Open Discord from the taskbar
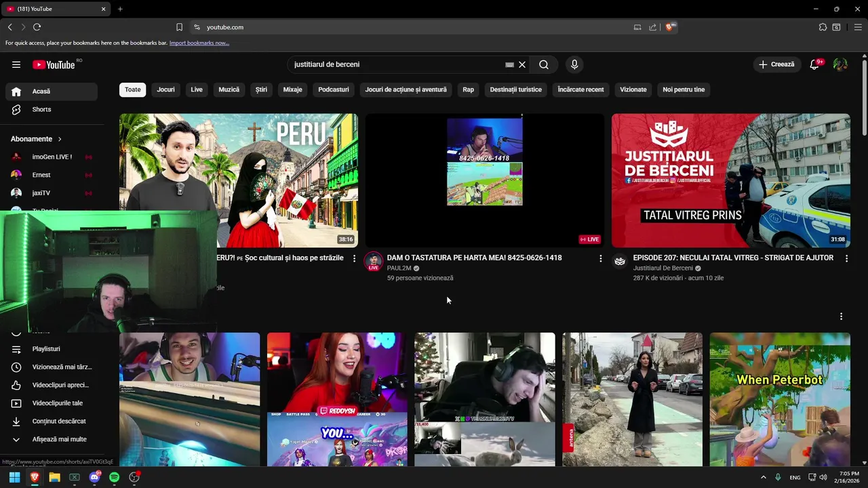 (x=94, y=477)
